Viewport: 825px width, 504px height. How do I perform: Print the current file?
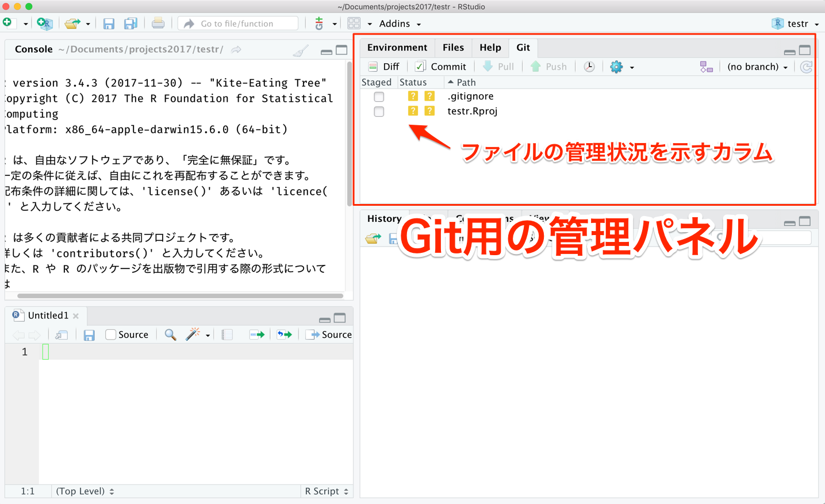pyautogui.click(x=157, y=23)
